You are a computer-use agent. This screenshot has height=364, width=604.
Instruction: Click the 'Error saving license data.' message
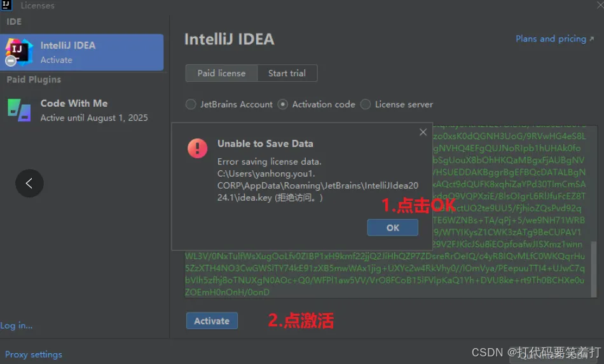click(270, 161)
